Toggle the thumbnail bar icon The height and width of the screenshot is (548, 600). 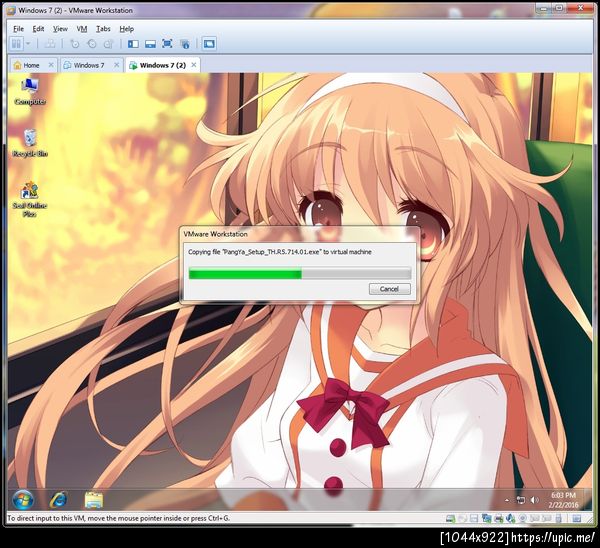pos(150,44)
